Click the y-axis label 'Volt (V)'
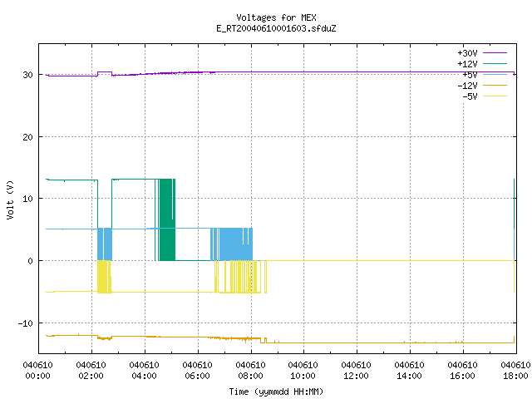Screen dimensions: 532x399 [10, 199]
